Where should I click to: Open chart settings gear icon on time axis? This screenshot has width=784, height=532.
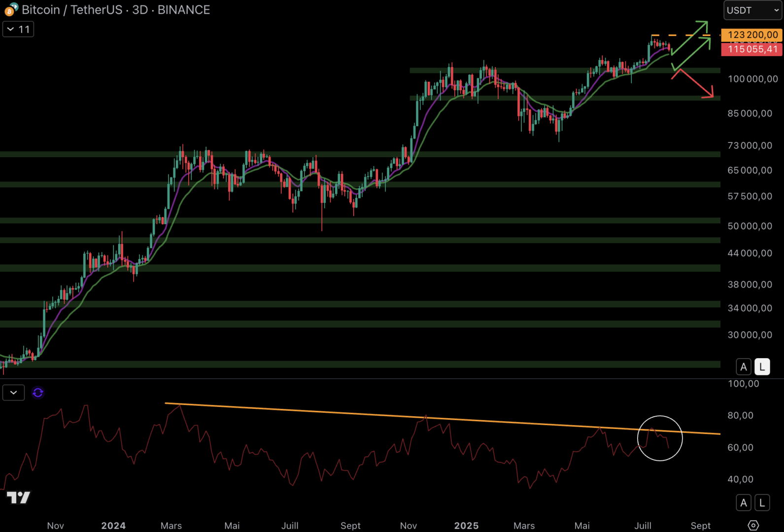[753, 525]
